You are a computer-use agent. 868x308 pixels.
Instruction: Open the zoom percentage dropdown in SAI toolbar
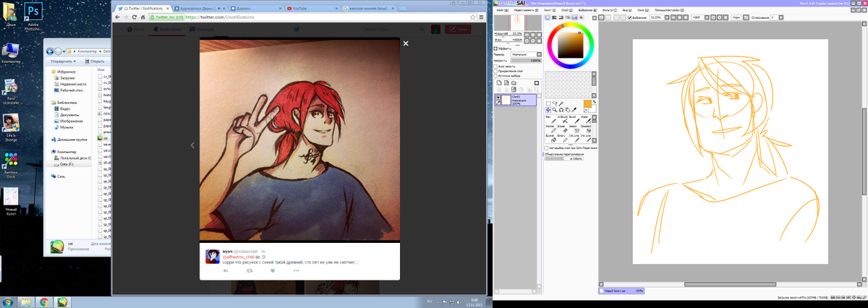point(668,17)
